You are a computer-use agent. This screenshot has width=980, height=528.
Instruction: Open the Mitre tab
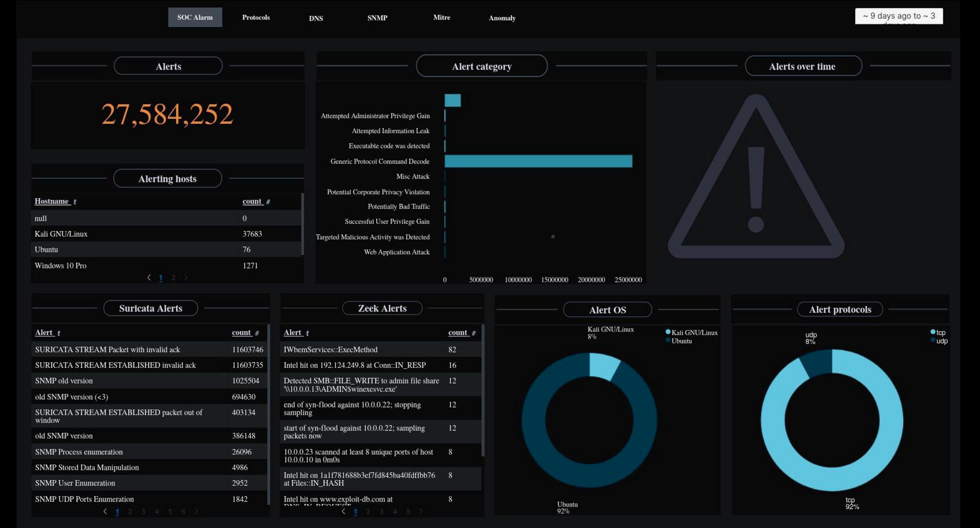pos(441,18)
